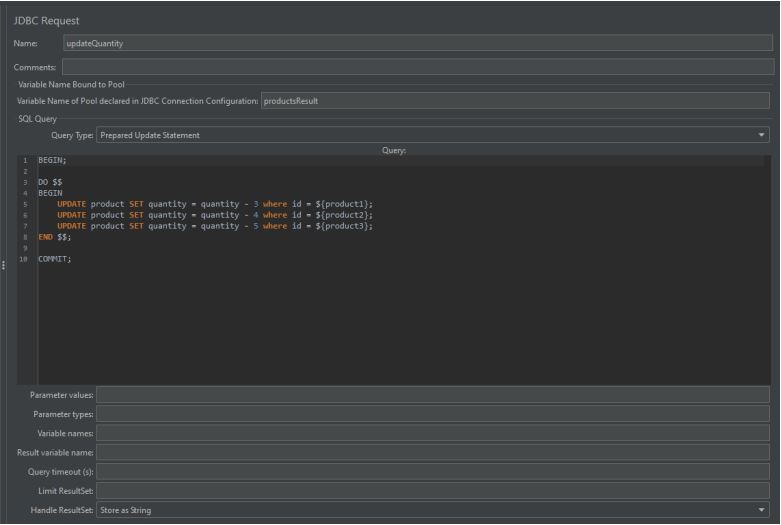Grab the left panel splitter handle dots
The height and width of the screenshot is (525, 781).
4,264
